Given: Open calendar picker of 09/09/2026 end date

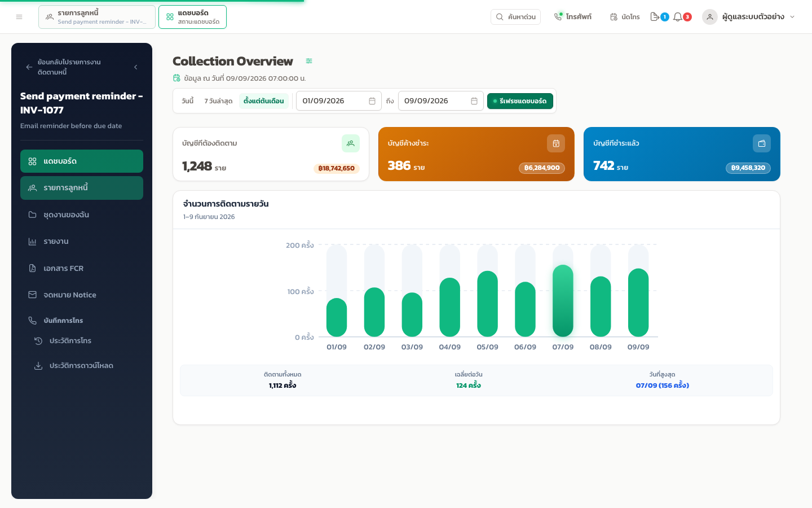Looking at the screenshot, I should coord(474,101).
